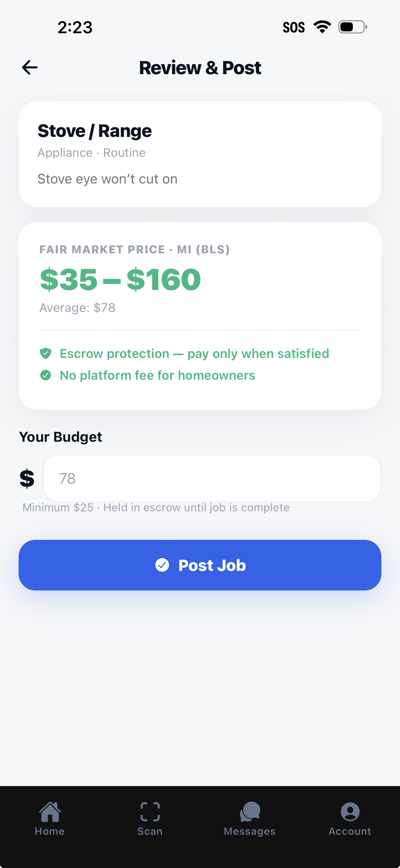Tap the escrow protection shield icon

tap(46, 354)
